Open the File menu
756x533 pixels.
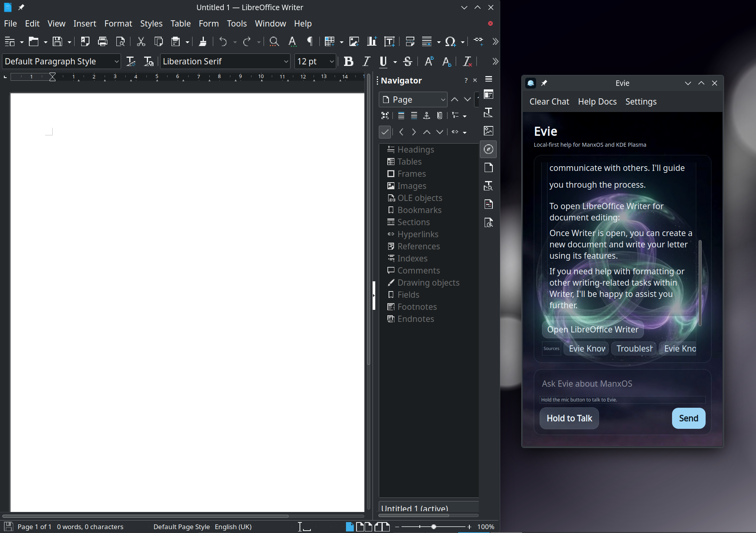pos(11,23)
